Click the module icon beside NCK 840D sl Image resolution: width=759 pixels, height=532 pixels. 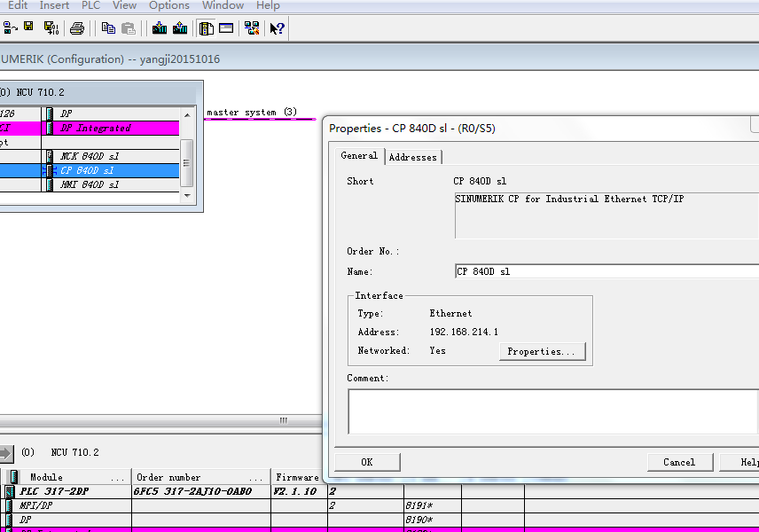coord(50,156)
